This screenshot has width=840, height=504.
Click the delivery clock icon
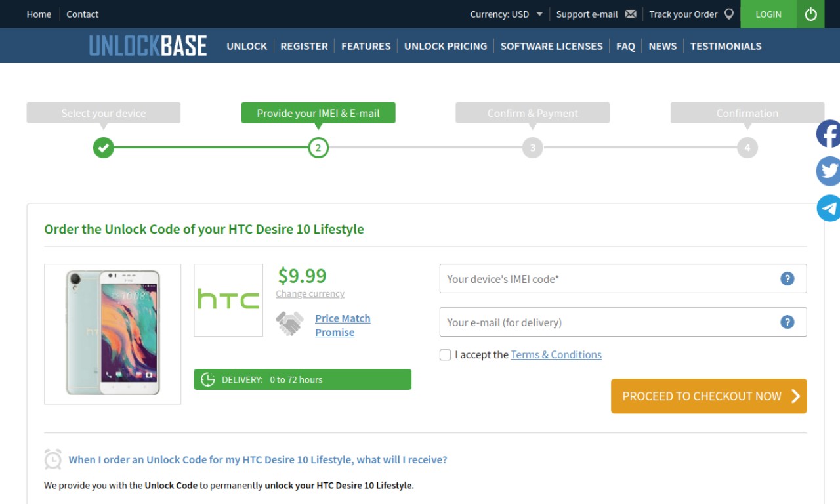click(x=208, y=379)
